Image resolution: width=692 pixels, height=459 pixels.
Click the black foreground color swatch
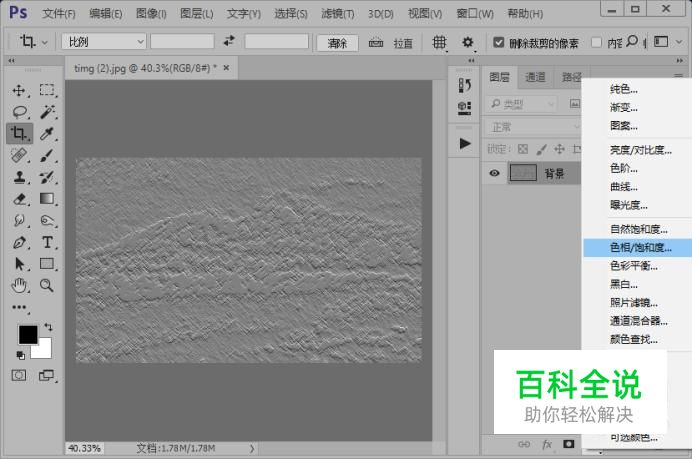[x=27, y=335]
